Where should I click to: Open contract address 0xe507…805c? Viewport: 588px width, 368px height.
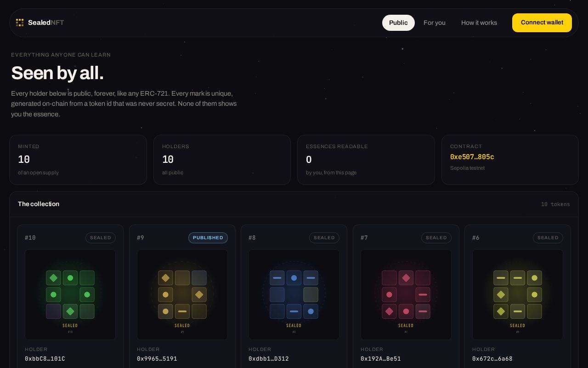click(472, 157)
